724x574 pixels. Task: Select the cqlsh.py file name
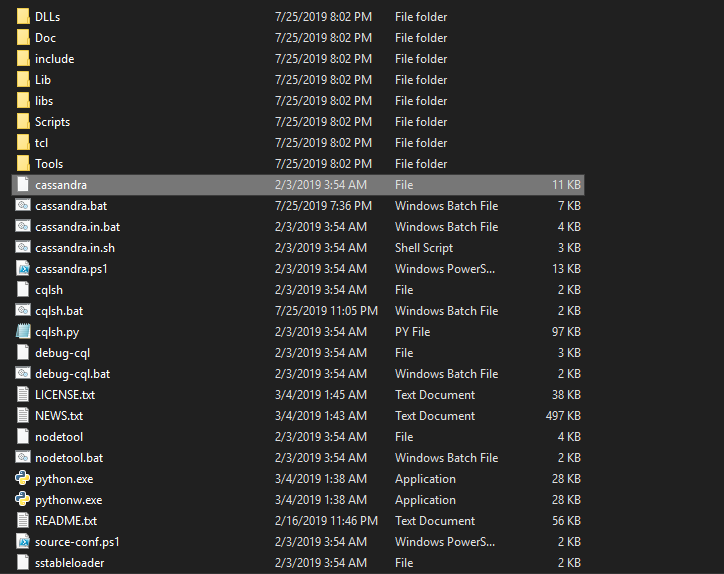[x=57, y=332]
